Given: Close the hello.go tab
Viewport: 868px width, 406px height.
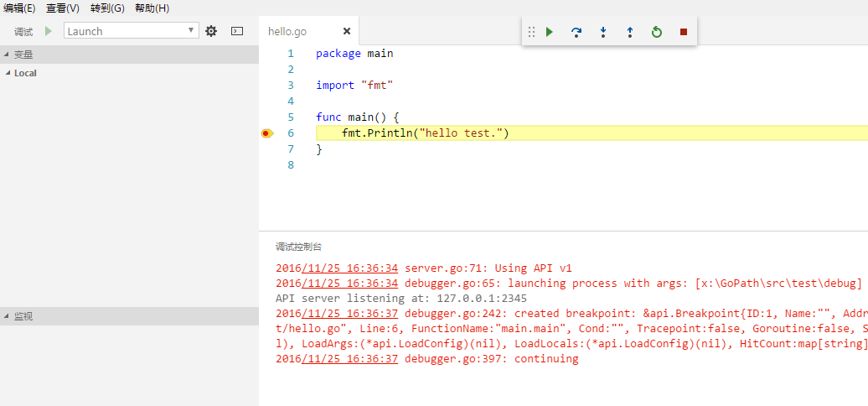Looking at the screenshot, I should pos(347,32).
